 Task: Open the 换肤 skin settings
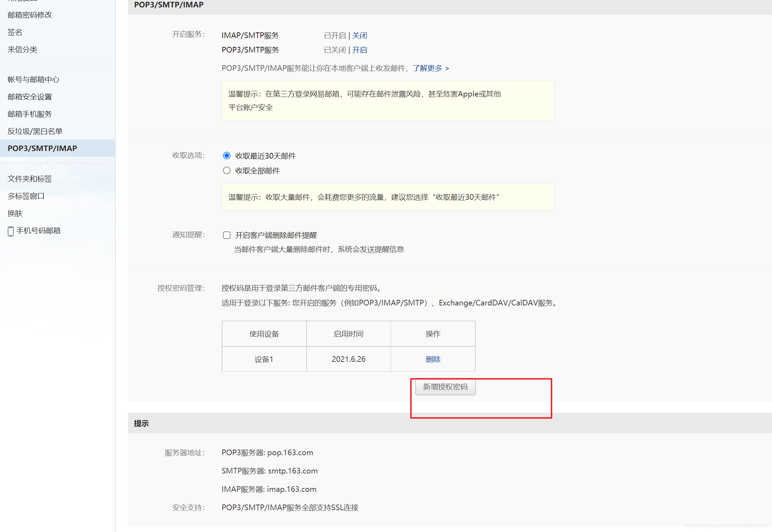coord(14,213)
